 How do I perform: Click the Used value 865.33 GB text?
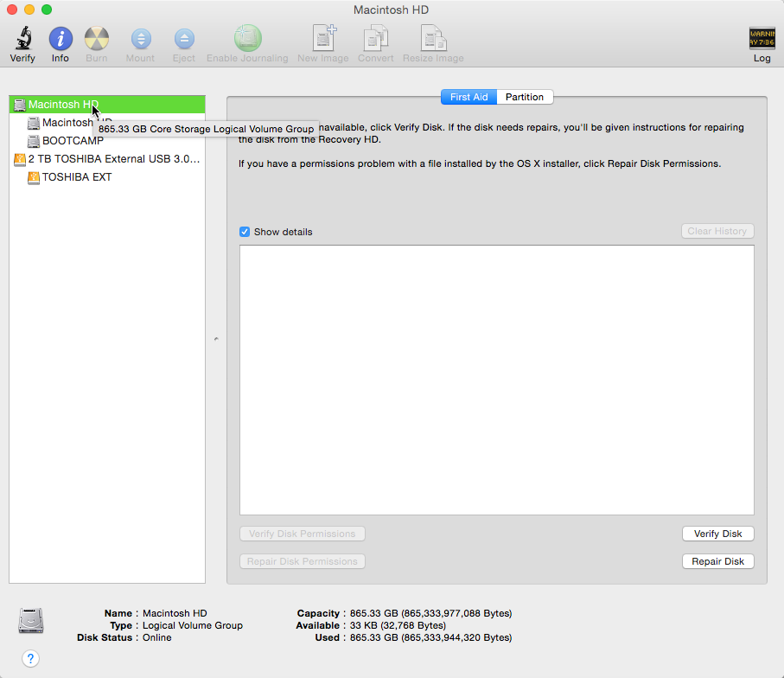(431, 637)
